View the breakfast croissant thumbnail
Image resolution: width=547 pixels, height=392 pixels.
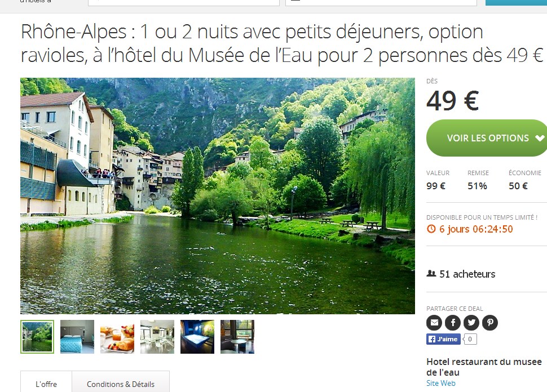pos(117,337)
